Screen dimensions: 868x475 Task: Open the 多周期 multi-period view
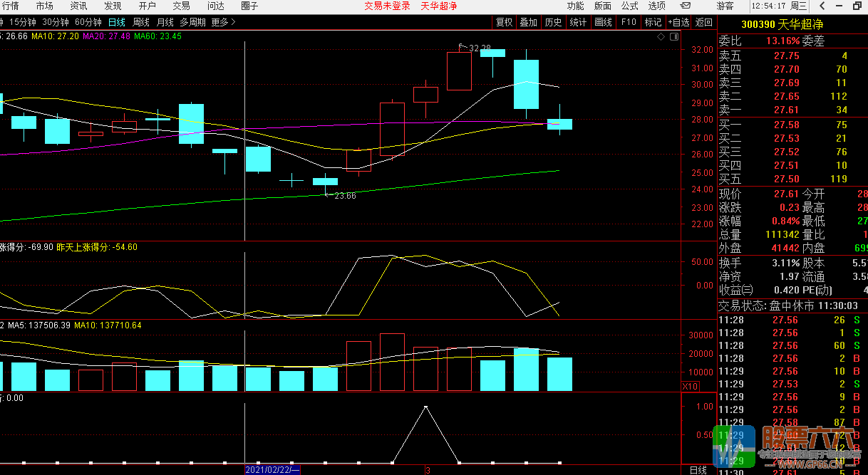tap(192, 22)
